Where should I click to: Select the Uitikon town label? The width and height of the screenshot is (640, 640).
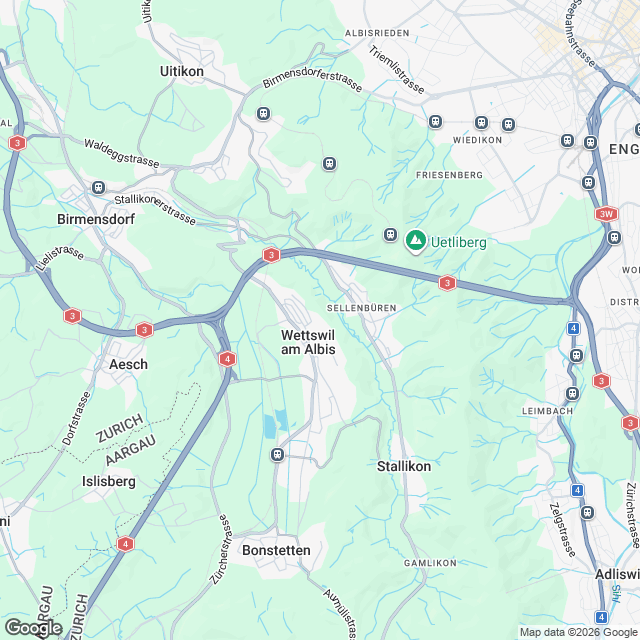tap(182, 71)
